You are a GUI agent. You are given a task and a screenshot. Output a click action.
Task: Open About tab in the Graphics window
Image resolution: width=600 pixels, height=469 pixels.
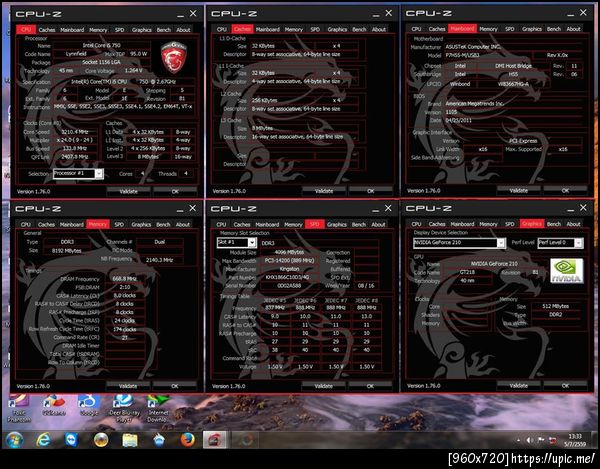pyautogui.click(x=573, y=224)
